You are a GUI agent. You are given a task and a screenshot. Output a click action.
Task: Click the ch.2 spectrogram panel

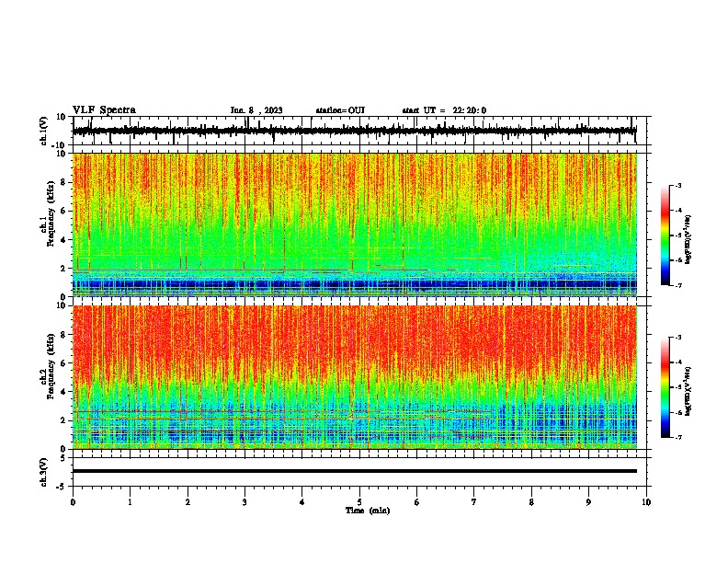coord(355,377)
